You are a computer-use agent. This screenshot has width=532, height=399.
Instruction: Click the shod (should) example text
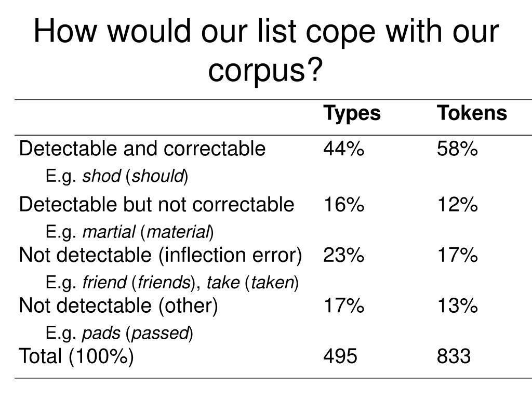pyautogui.click(x=136, y=177)
